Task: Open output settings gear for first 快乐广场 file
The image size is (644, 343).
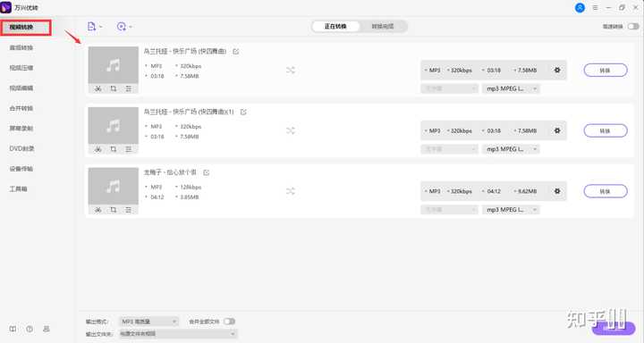Action: [x=557, y=71]
